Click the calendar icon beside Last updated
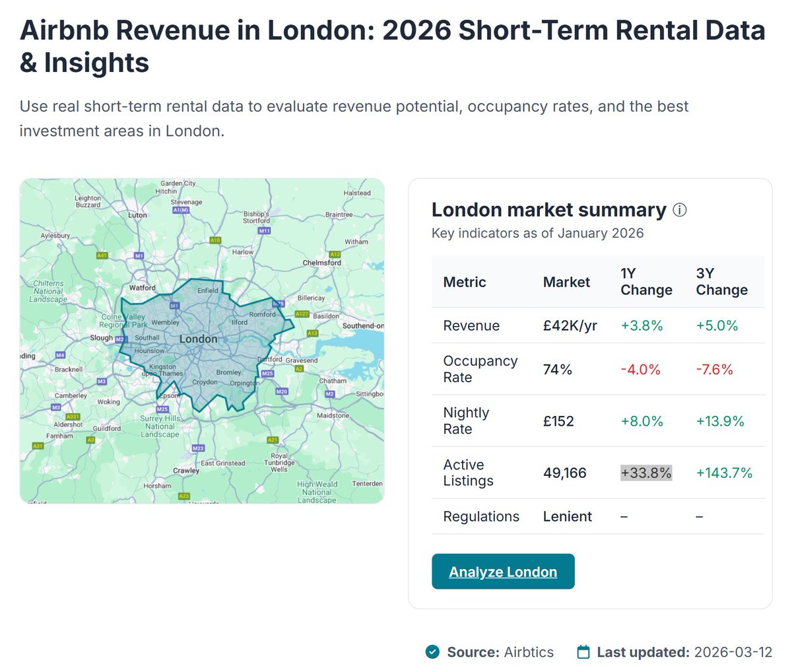Image resolution: width=792 pixels, height=672 pixels. tap(583, 652)
